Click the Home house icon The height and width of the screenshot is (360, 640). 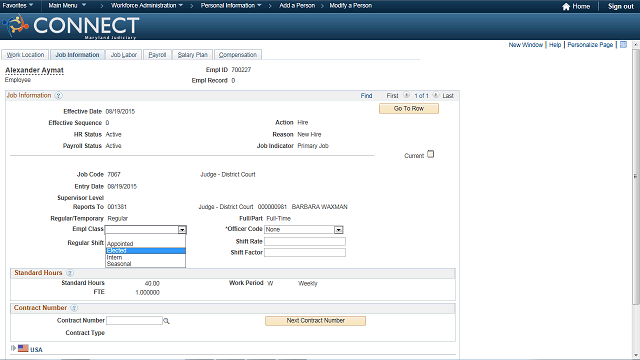coord(566,7)
